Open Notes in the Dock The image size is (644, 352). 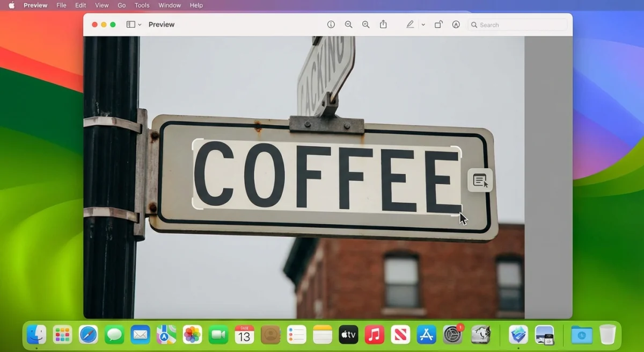click(323, 335)
